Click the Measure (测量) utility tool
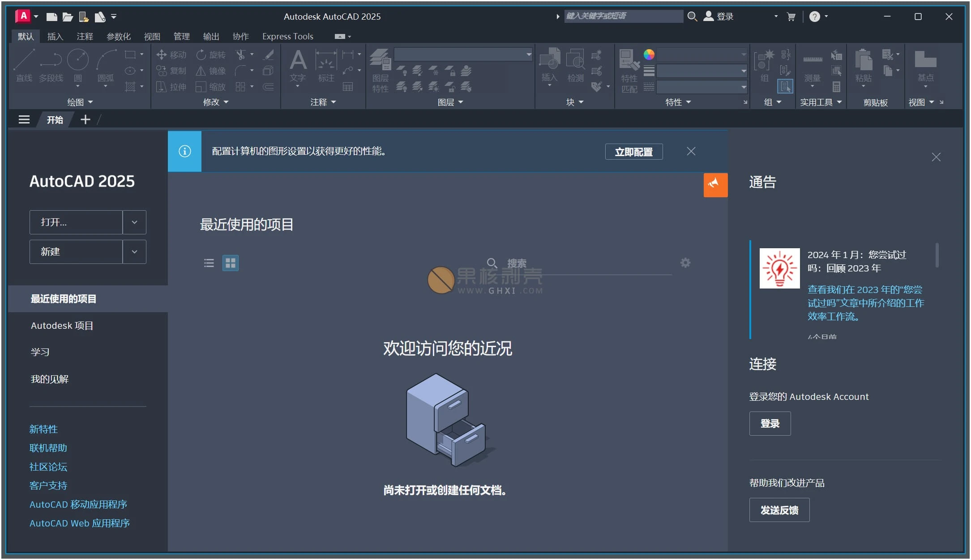971x560 pixels. click(812, 66)
